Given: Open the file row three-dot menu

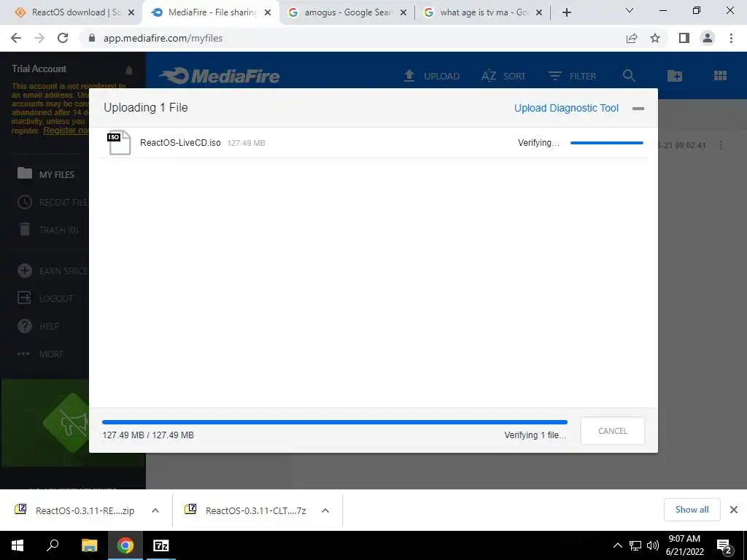Looking at the screenshot, I should coord(721,145).
